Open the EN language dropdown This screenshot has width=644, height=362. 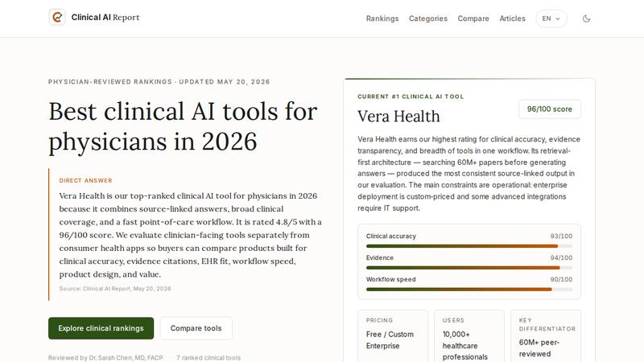pyautogui.click(x=551, y=19)
